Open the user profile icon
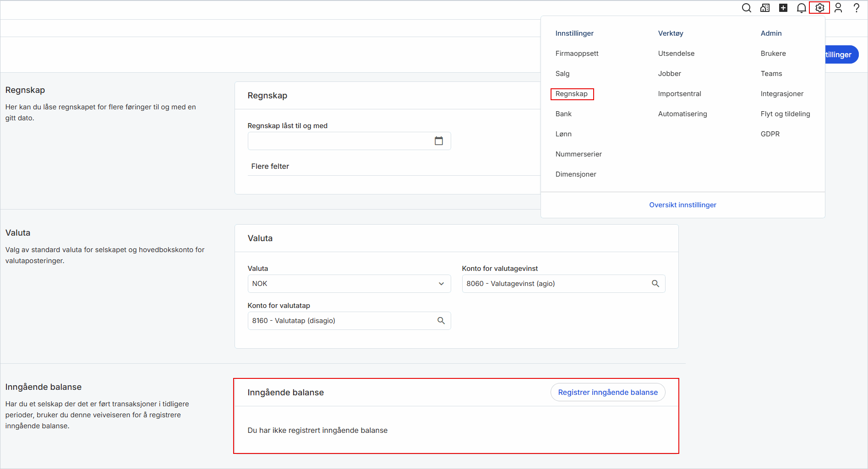Viewport: 868px width, 469px height. tap(838, 8)
